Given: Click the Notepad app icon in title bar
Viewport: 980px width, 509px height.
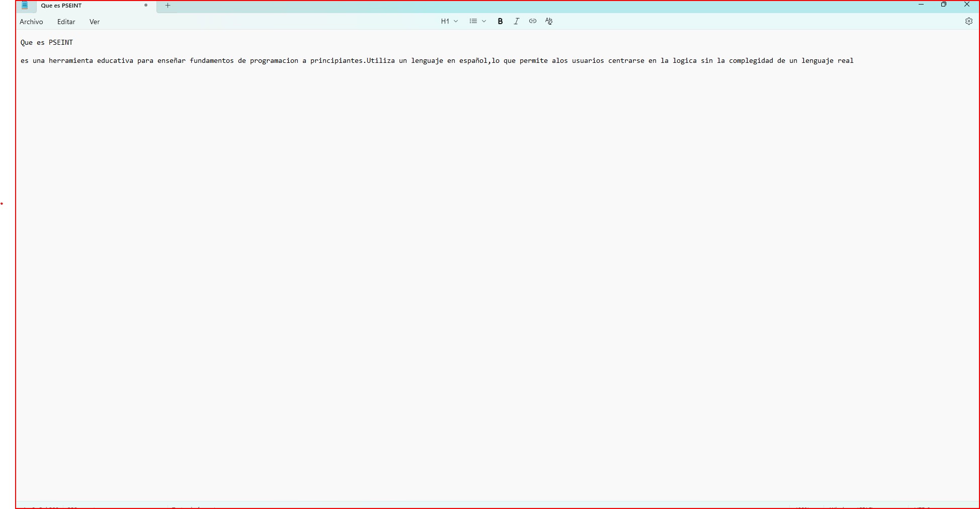Looking at the screenshot, I should point(25,6).
